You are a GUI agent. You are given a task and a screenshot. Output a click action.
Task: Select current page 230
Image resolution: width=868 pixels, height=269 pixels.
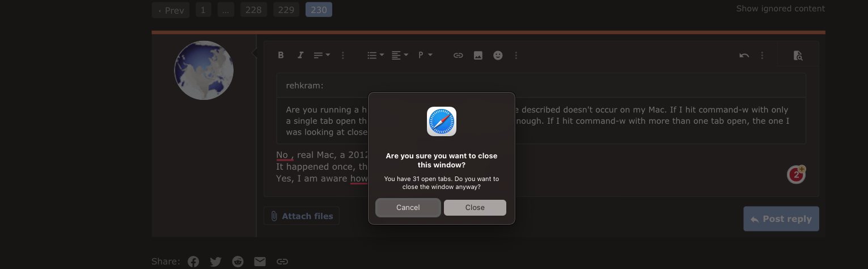point(319,10)
